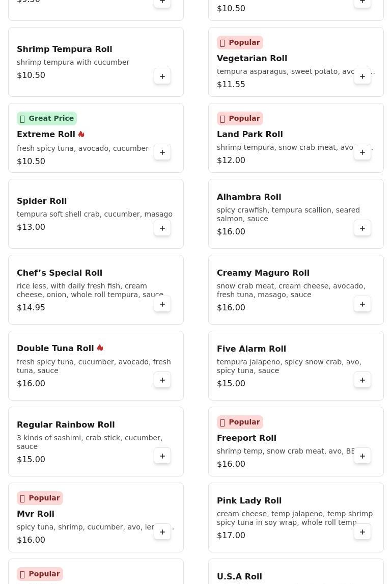Add Five Alarm Roll with plus

pyautogui.click(x=362, y=380)
